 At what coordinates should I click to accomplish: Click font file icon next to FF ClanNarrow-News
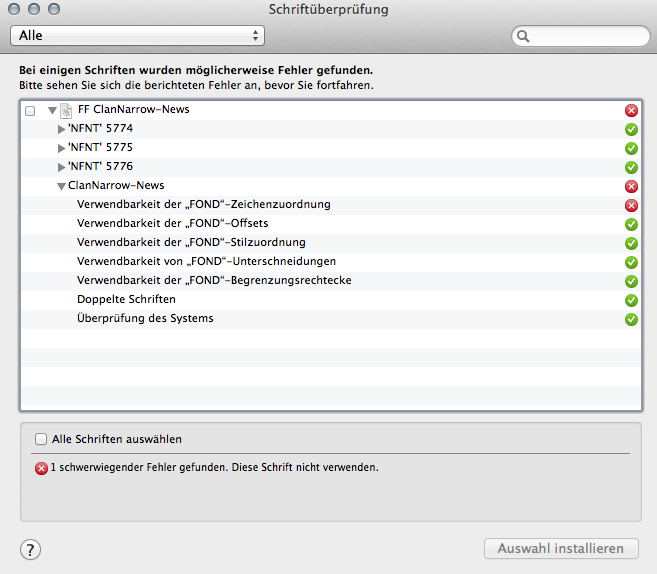click(66, 111)
